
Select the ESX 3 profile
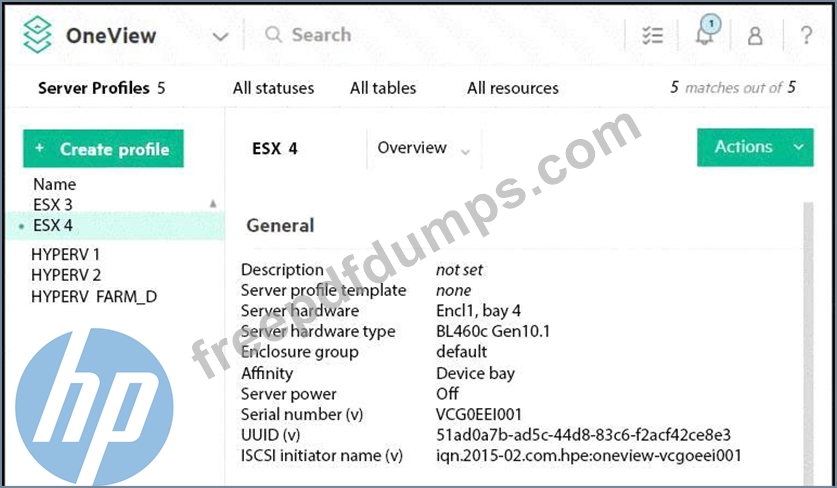coord(52,204)
